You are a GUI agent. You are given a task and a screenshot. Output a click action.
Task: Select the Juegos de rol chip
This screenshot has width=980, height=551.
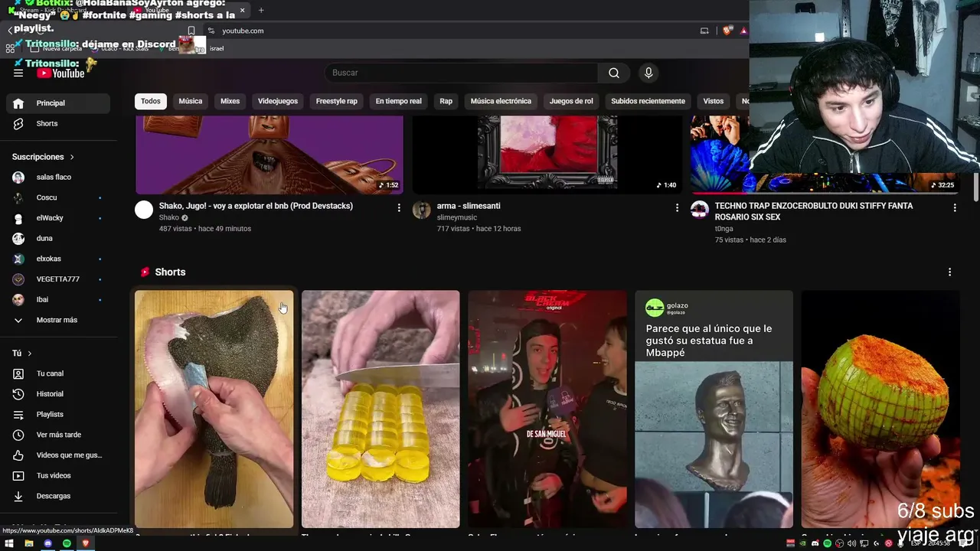click(x=571, y=101)
